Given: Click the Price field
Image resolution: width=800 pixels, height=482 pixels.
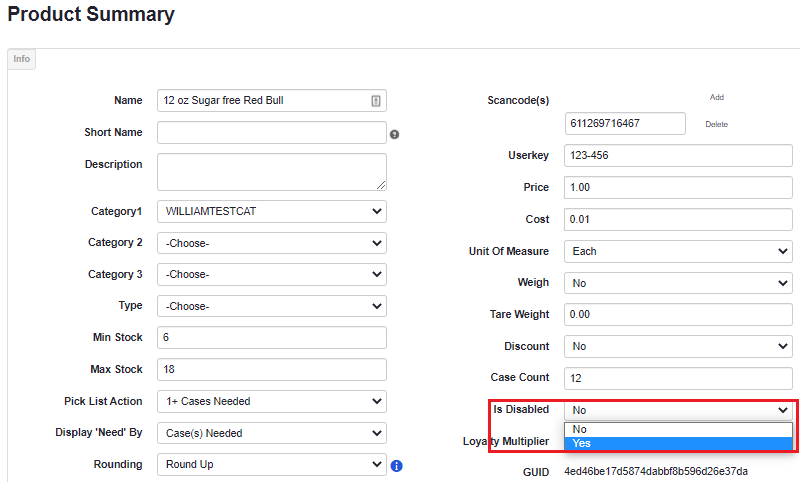Looking at the screenshot, I should click(x=678, y=188).
